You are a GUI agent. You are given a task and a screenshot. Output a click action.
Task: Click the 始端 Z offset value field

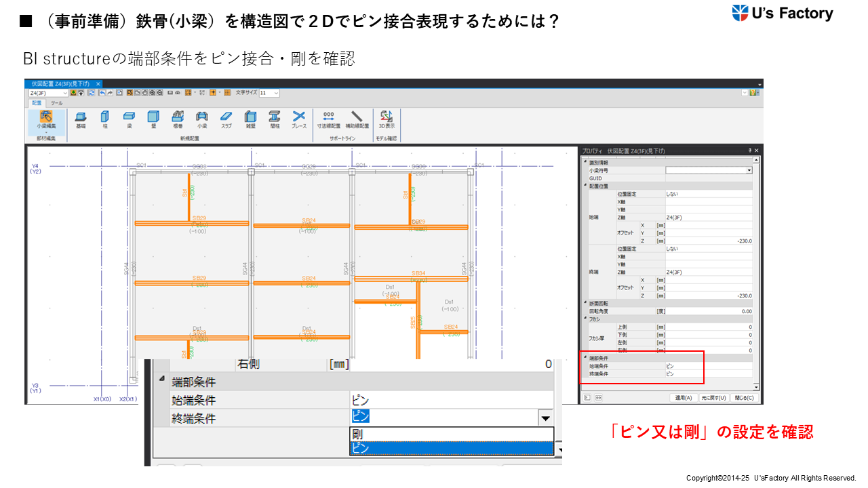click(x=708, y=240)
